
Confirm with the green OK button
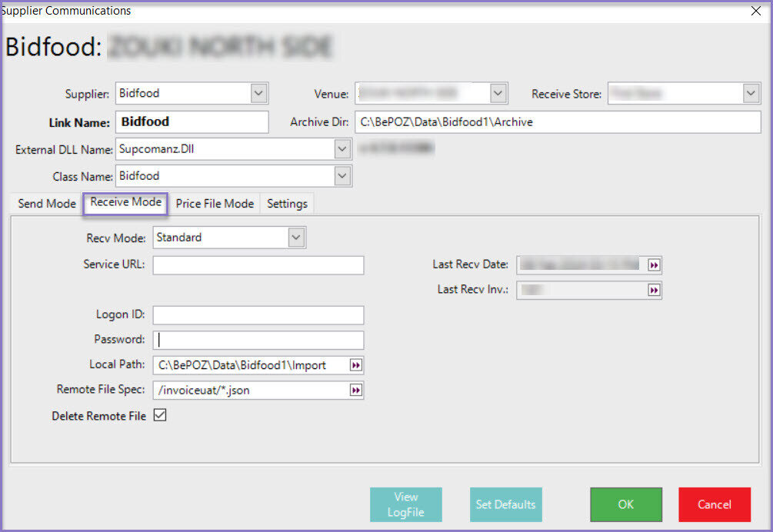click(626, 504)
